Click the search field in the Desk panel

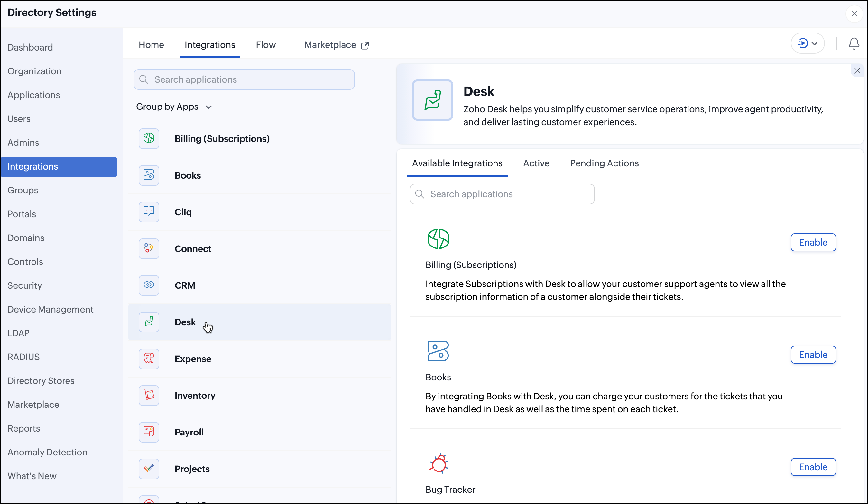click(x=502, y=194)
